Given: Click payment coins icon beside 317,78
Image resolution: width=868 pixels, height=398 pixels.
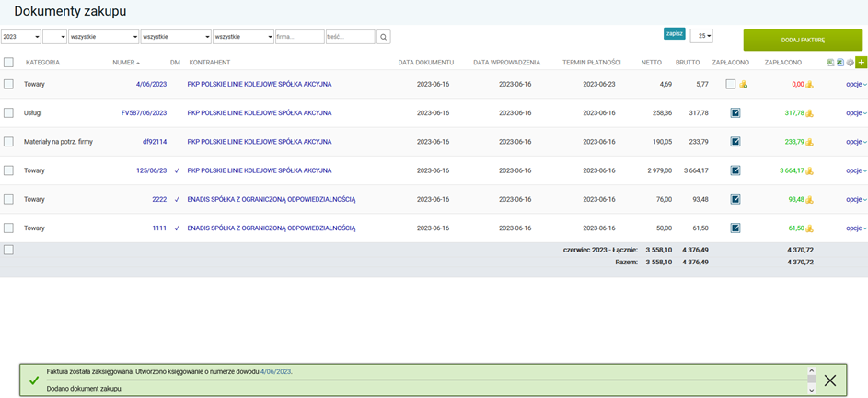Looking at the screenshot, I should point(810,113).
